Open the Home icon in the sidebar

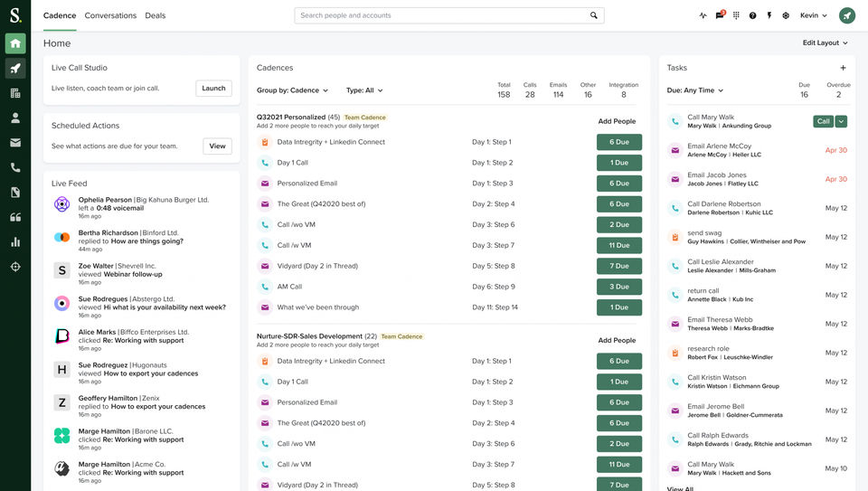[x=15, y=43]
